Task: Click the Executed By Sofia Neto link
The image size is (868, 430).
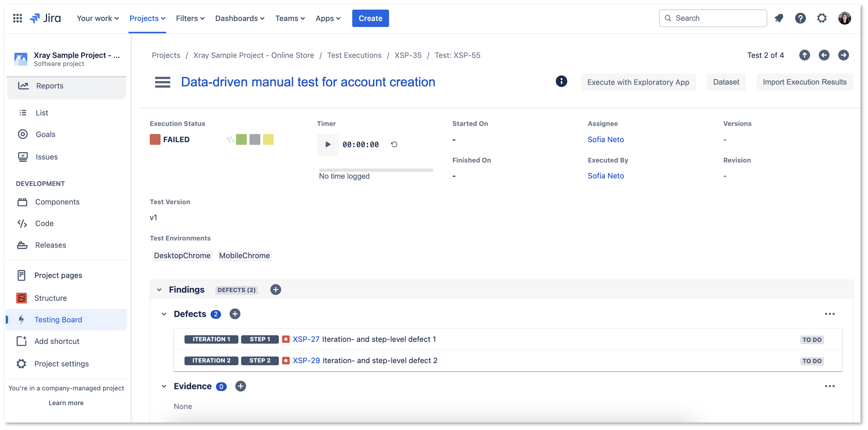Action: (606, 176)
